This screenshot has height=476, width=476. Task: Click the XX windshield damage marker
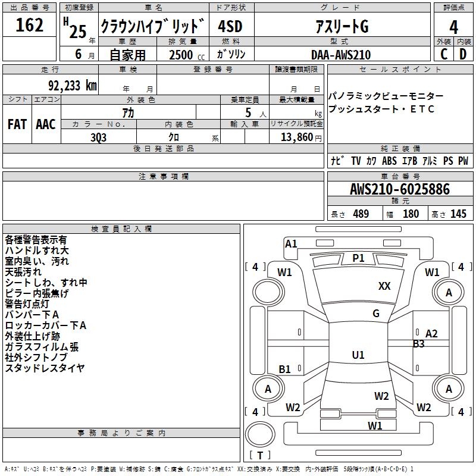(384, 286)
